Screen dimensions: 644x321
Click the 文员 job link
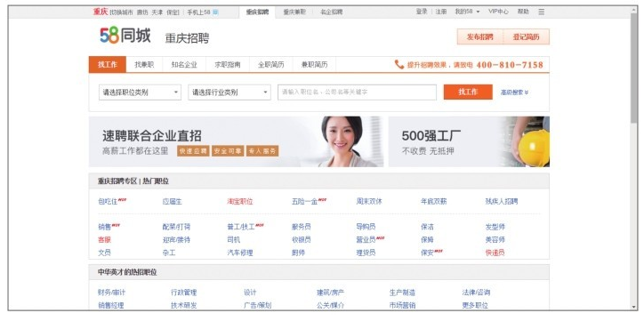coord(104,253)
